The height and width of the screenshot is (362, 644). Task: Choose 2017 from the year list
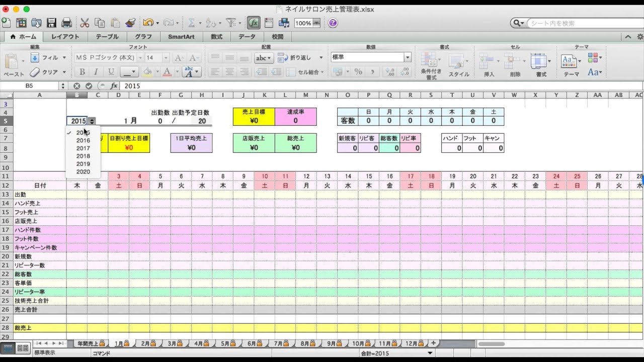tap(84, 148)
